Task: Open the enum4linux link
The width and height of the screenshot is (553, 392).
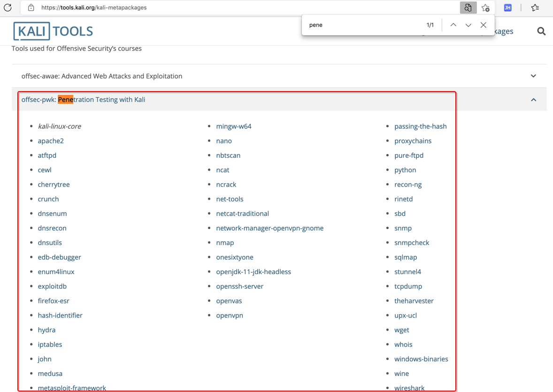Action: tap(56, 272)
